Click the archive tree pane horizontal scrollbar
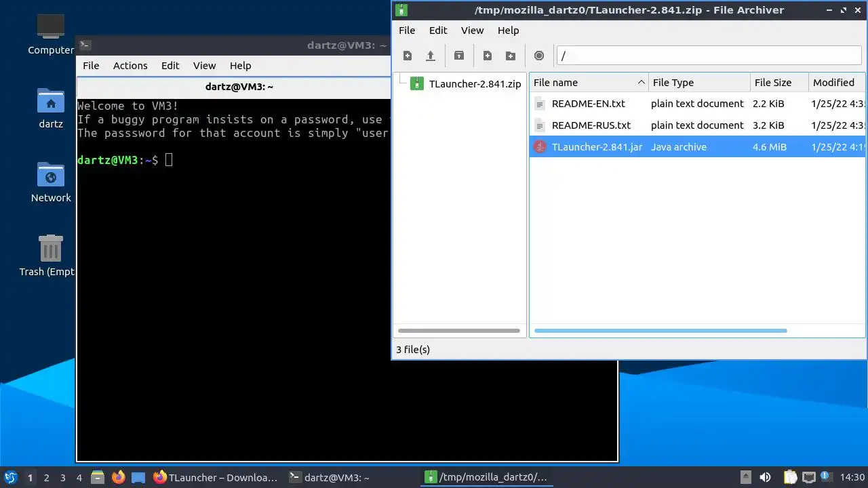This screenshot has height=488, width=868. pyautogui.click(x=459, y=331)
